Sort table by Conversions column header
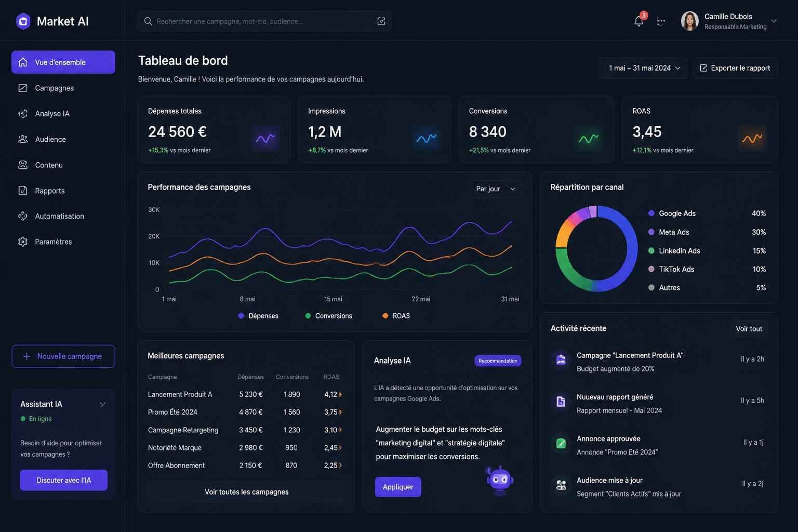The image size is (798, 532). point(292,377)
